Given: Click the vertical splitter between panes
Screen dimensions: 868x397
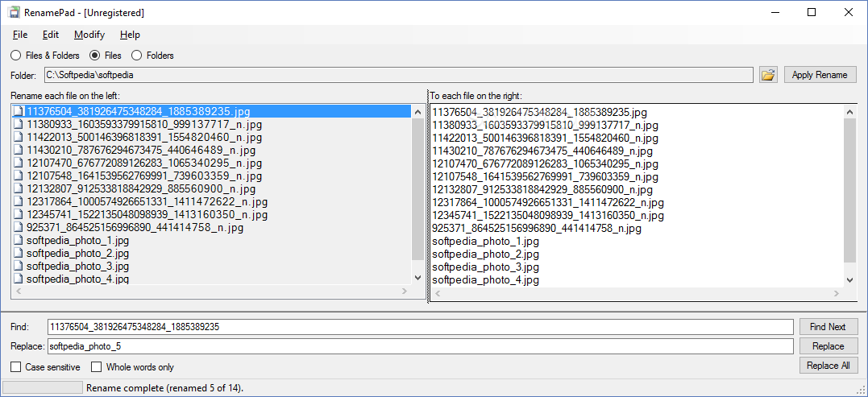Looking at the screenshot, I should (428, 196).
